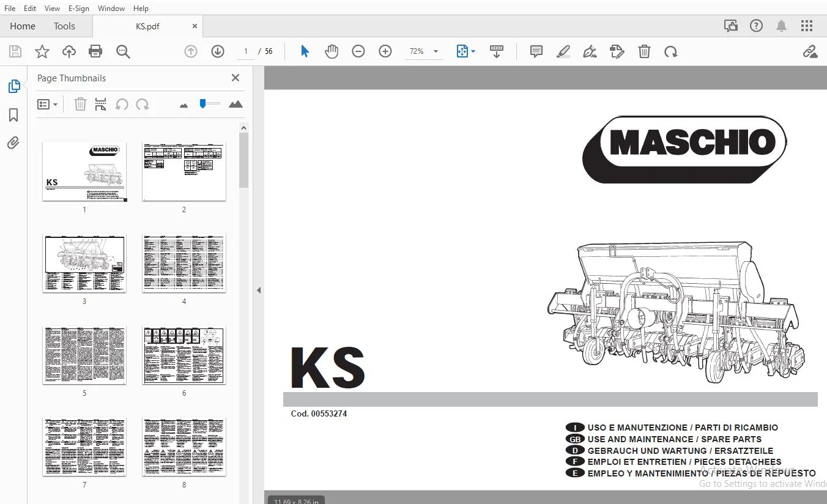Delete pages in the thumbnails panel
Image resolution: width=827 pixels, height=504 pixels.
80,105
